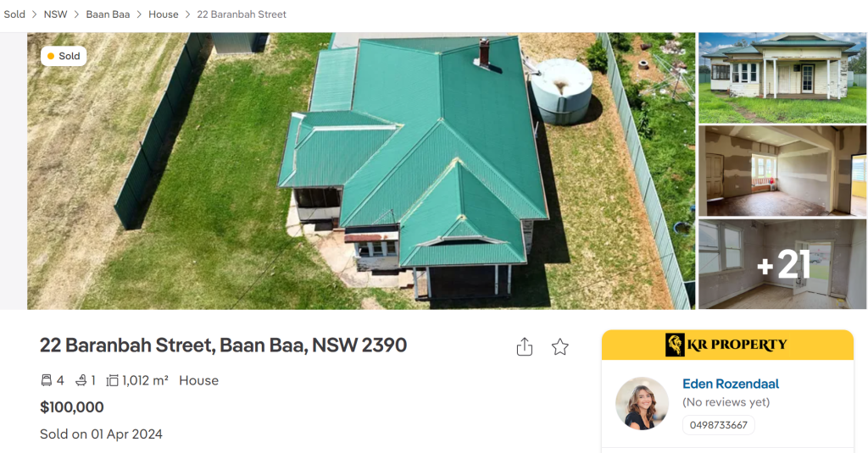Click 22 Baranbah Street breadcrumb
This screenshot has height=453, width=868.
coord(242,14)
